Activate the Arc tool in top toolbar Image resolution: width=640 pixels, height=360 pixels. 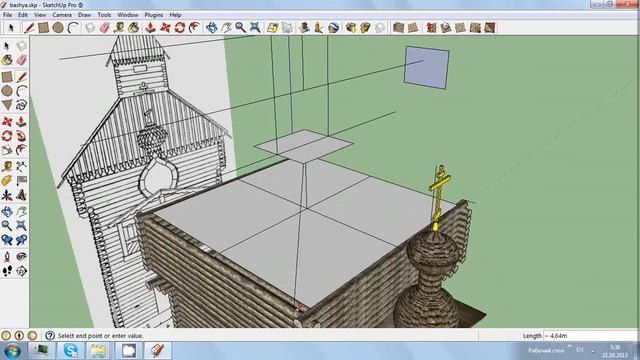pos(73,28)
